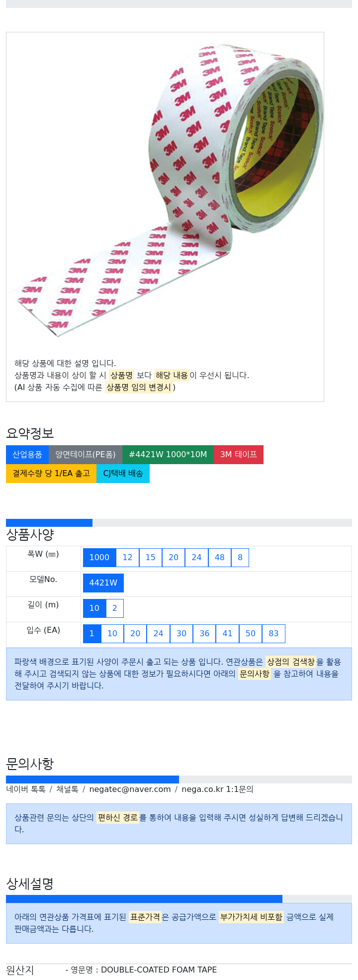Choose width option 12
The width and height of the screenshot is (358, 980).
(128, 558)
